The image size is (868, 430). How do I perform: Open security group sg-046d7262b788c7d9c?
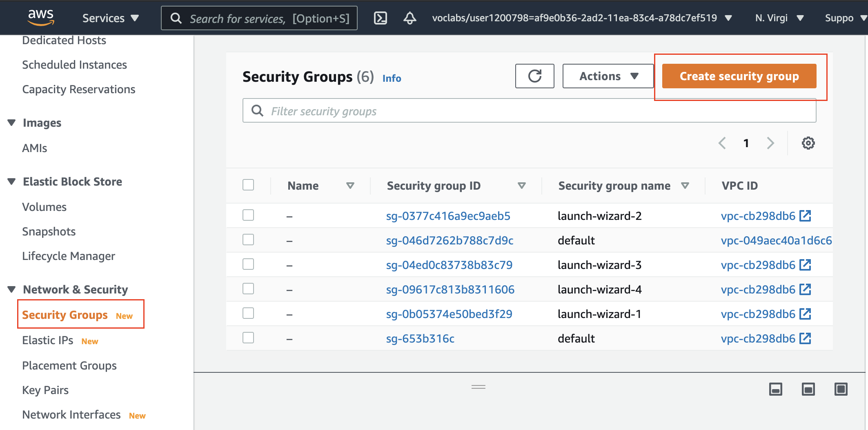(x=450, y=240)
